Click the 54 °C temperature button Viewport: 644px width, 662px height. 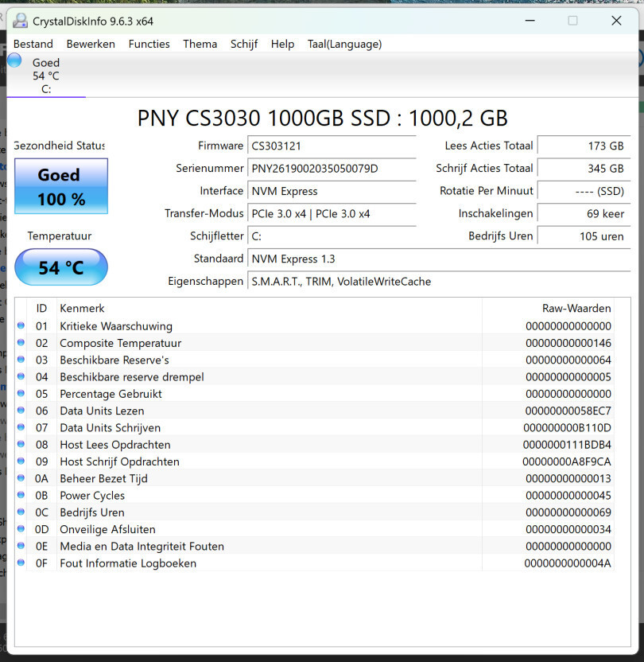61,267
